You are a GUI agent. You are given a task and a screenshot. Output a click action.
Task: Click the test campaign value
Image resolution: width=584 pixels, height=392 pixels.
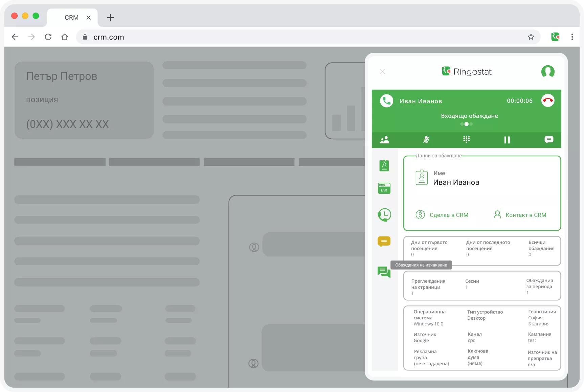[532, 341]
